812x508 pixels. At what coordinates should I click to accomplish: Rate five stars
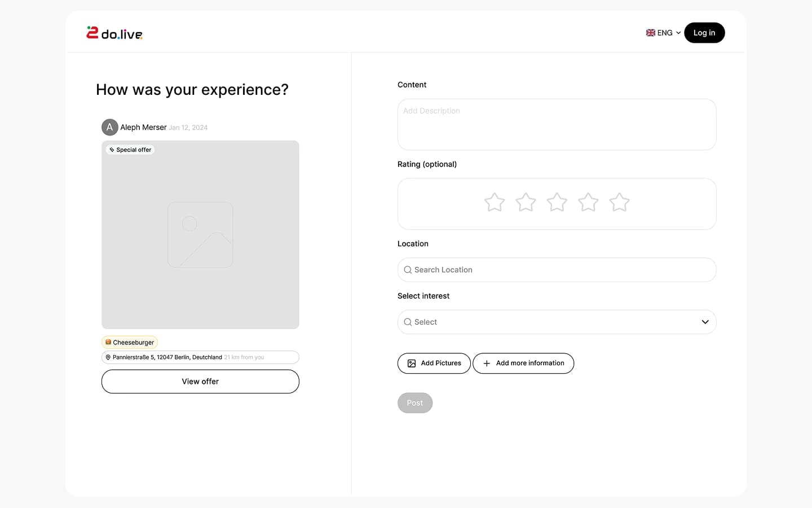point(619,202)
